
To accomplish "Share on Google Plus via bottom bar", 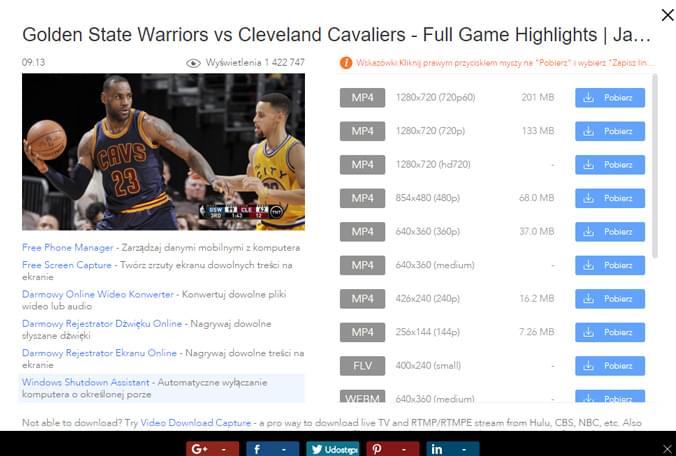I will (x=213, y=449).
